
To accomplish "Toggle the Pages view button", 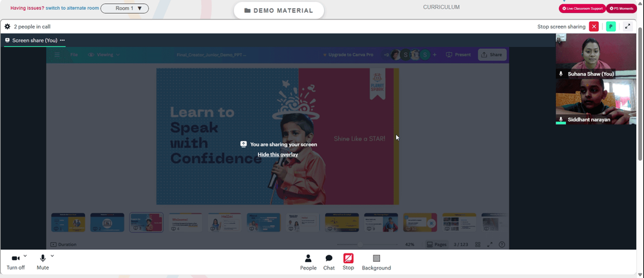I will 437,244.
